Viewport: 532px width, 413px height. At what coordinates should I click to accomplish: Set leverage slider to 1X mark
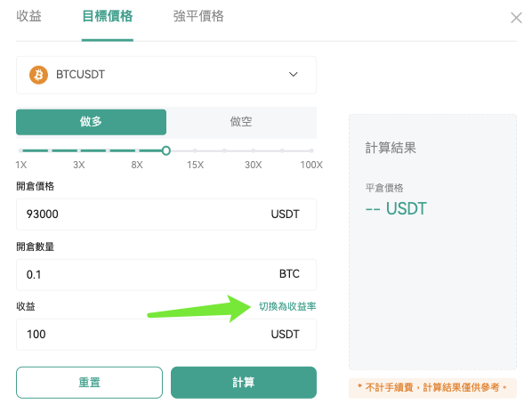click(x=20, y=150)
